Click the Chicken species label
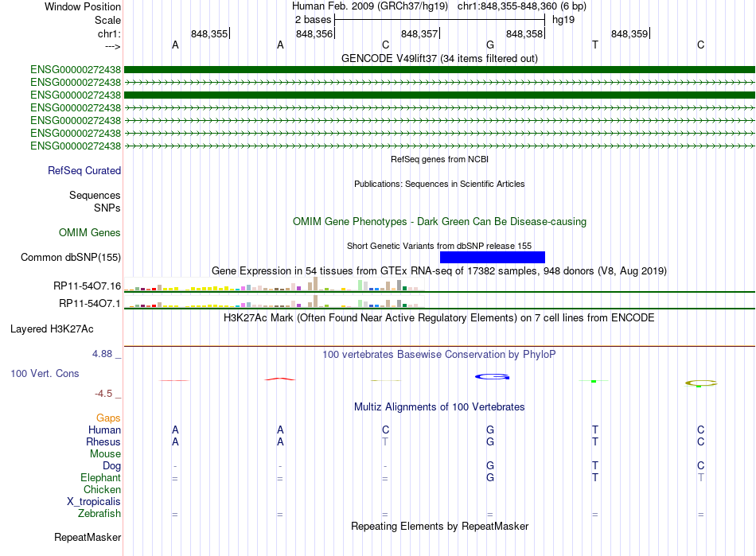Screen dimensions: 756x556 tap(102, 489)
